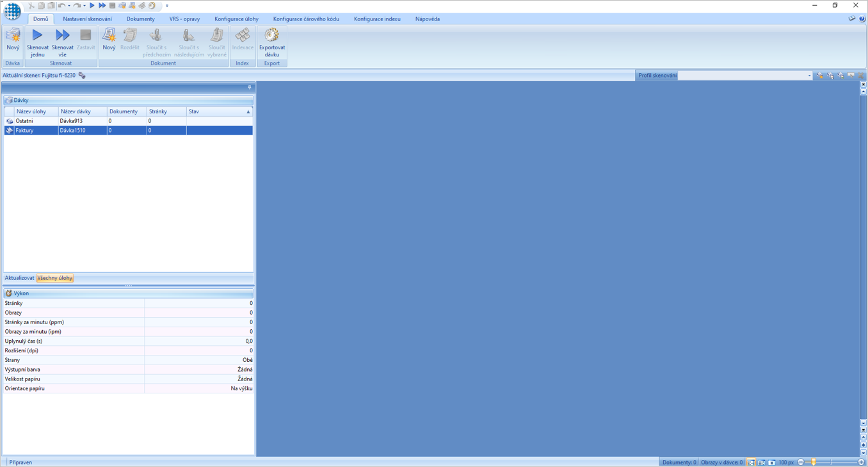
Task: Click the Zastavit stop button
Action: coord(85,40)
